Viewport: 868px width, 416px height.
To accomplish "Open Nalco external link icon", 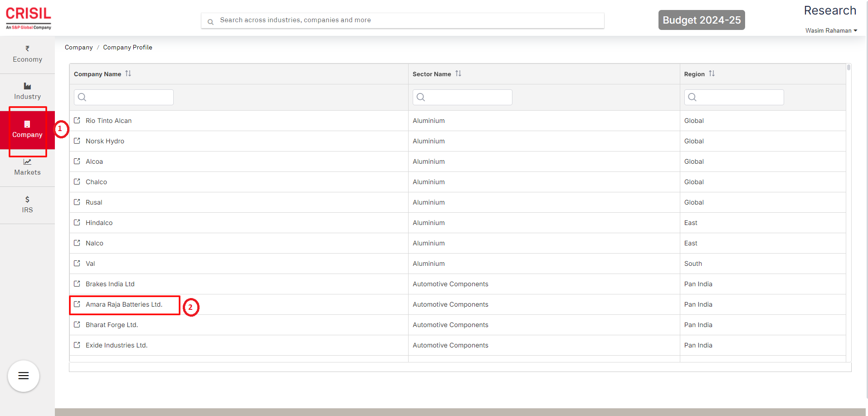I will point(77,243).
